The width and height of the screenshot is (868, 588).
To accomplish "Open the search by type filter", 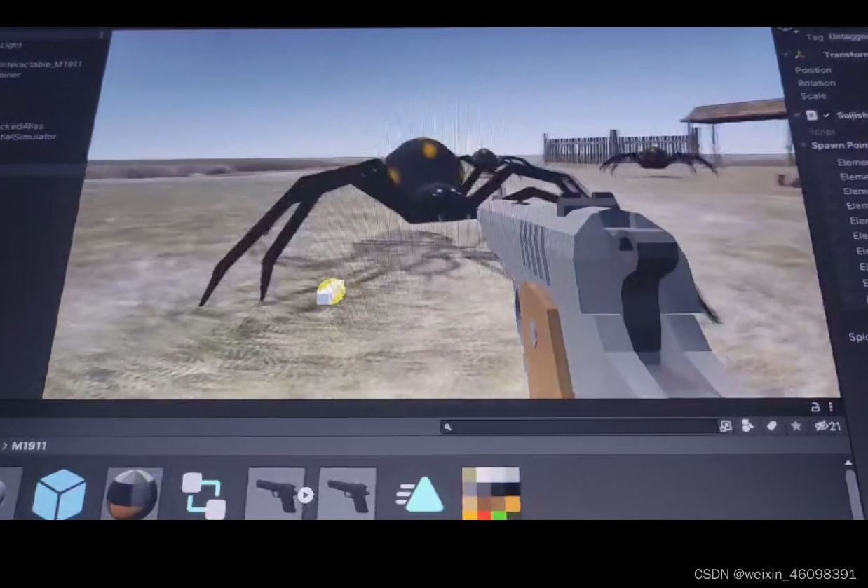I will click(x=748, y=425).
